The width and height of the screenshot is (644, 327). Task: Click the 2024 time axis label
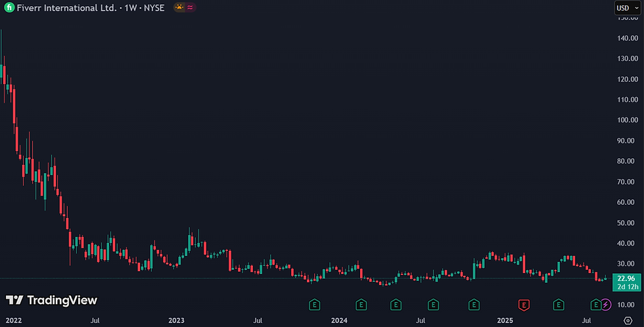(339, 320)
